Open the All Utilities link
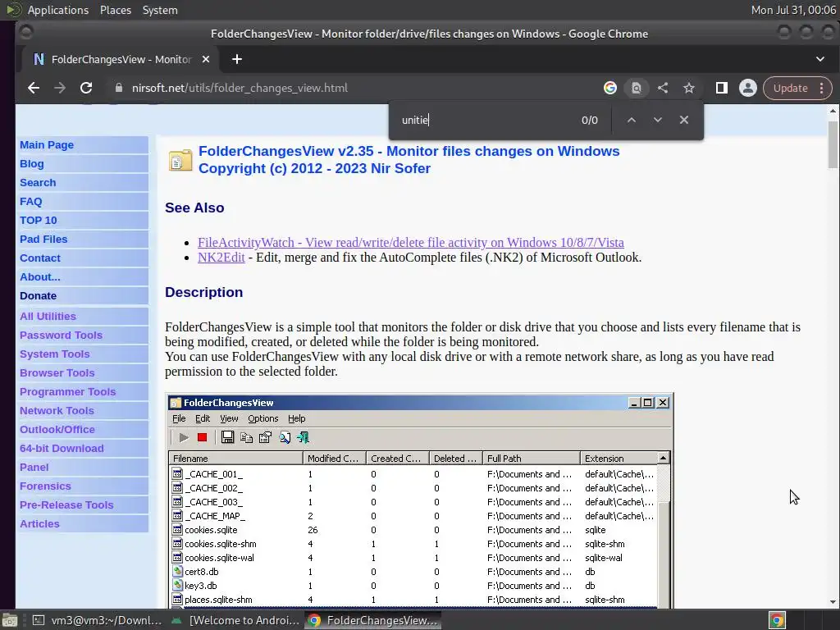840x630 pixels. point(48,316)
